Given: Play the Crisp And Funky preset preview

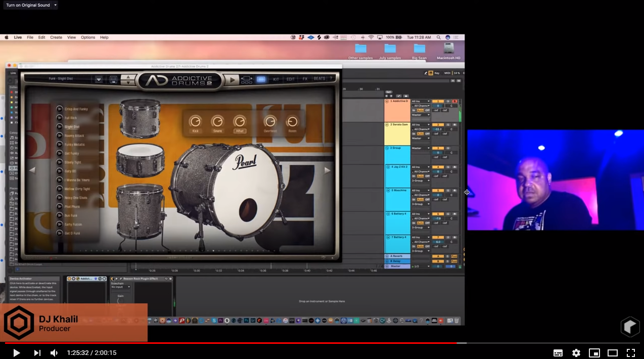Looking at the screenshot, I should (60, 109).
